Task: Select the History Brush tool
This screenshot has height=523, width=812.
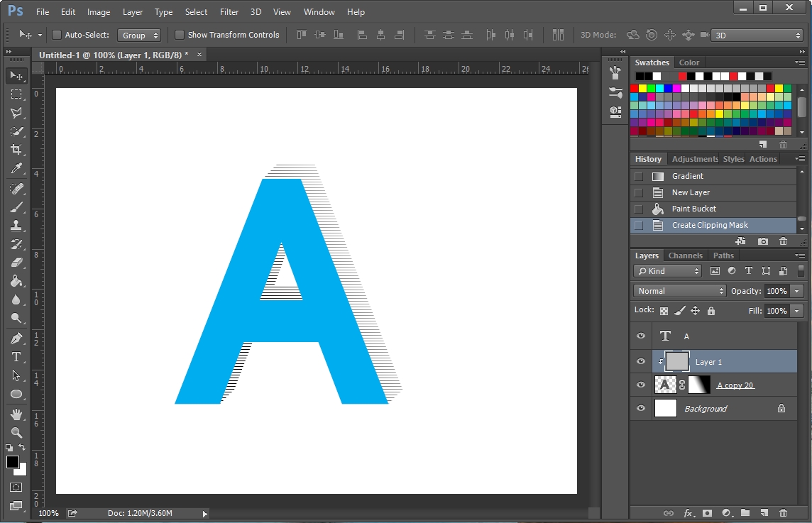Action: (16, 244)
